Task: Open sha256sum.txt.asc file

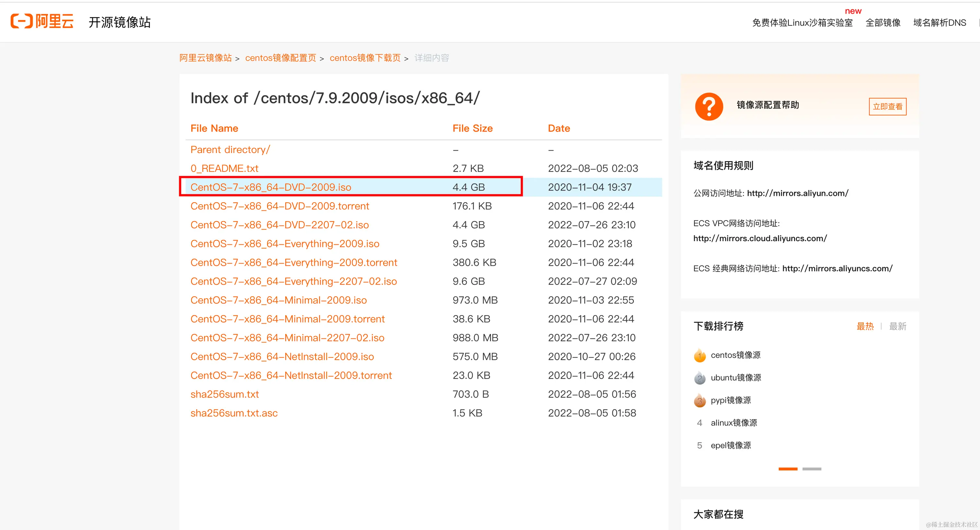Action: tap(234, 413)
